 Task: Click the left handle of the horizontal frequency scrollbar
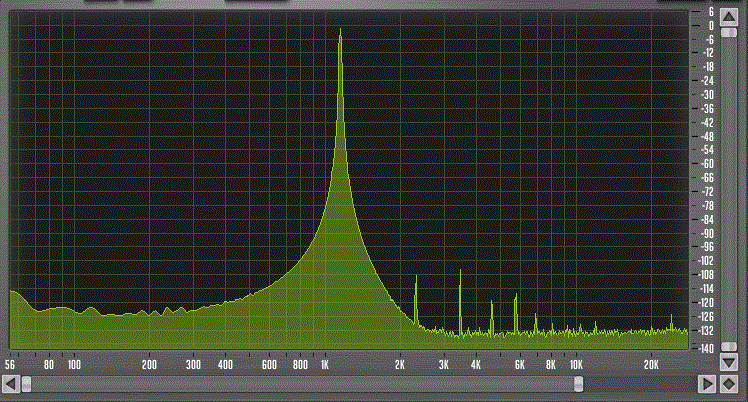point(27,384)
